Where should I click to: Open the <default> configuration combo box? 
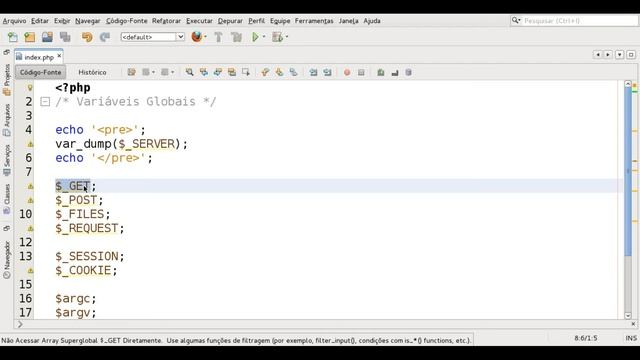(152, 37)
